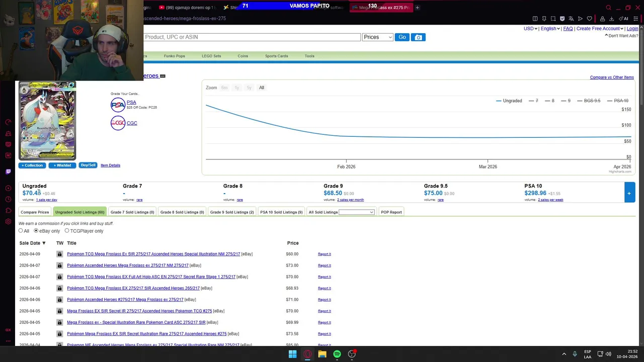Switch to PSA 10 Sold Listings tab
The image size is (644, 362).
tap(281, 212)
